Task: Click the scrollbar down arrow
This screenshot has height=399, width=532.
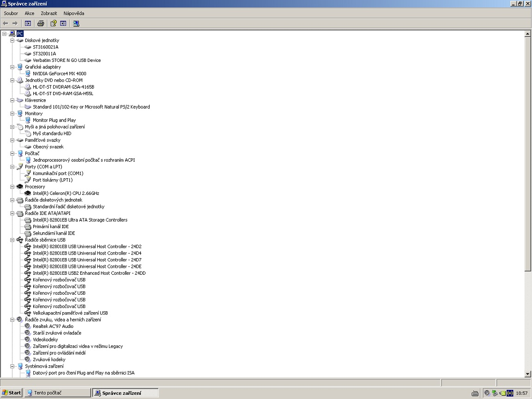Action: pos(527,374)
